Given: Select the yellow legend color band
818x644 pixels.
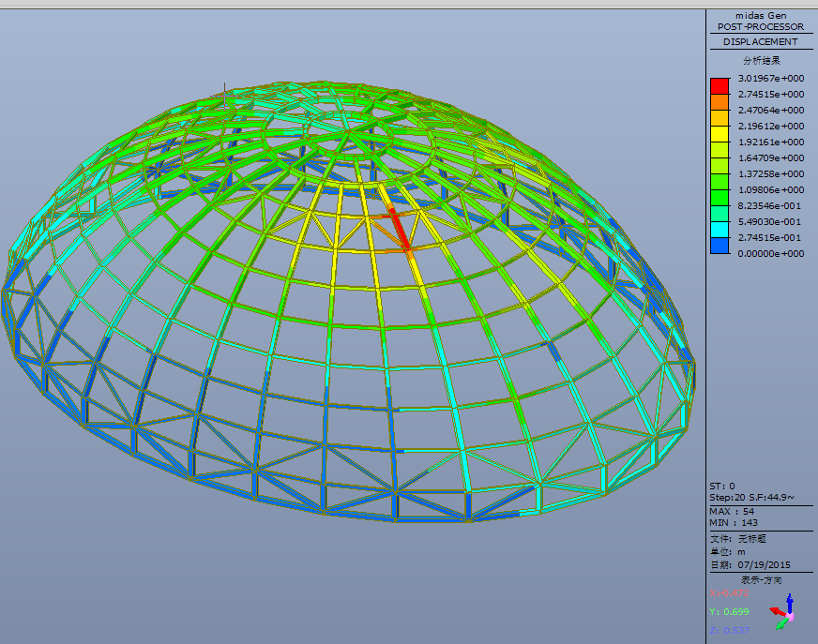Looking at the screenshot, I should coord(720,134).
